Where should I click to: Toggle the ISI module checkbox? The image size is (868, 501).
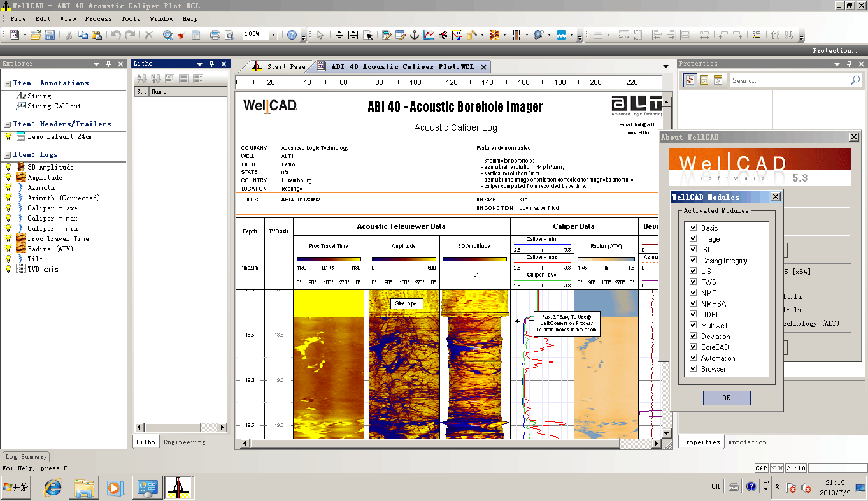[694, 249]
